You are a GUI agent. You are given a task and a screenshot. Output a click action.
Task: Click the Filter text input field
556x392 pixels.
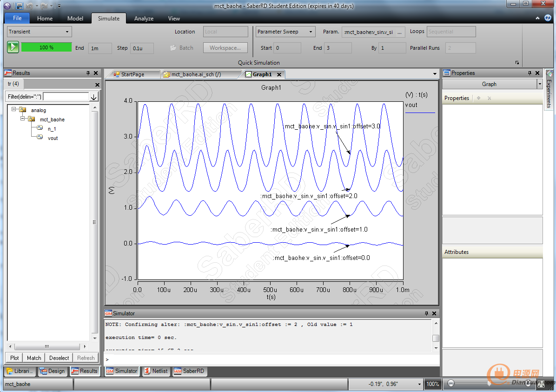(66, 97)
